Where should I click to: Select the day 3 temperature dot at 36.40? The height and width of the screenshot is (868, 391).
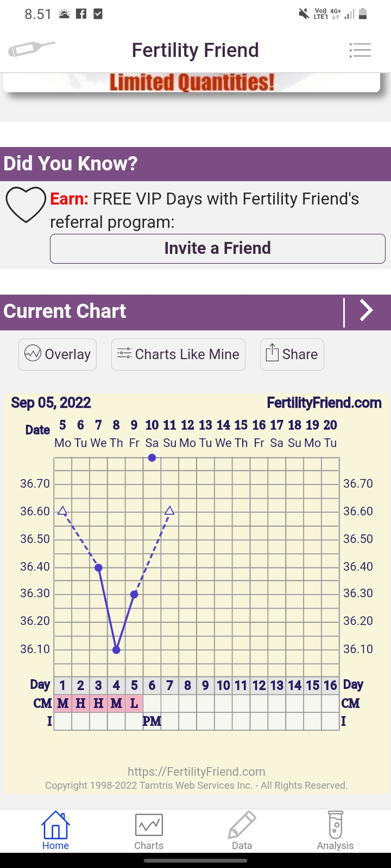[x=98, y=567]
